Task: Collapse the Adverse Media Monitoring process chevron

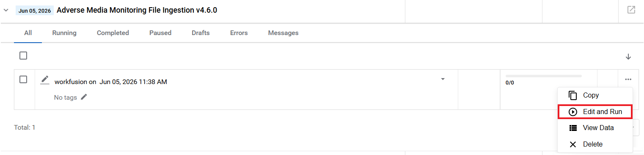Action: click(6, 10)
